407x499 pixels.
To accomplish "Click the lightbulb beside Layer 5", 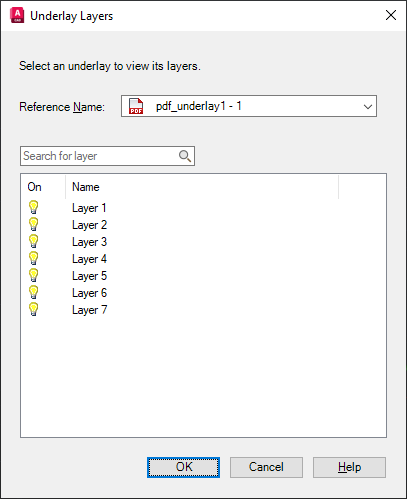I will [x=34, y=275].
